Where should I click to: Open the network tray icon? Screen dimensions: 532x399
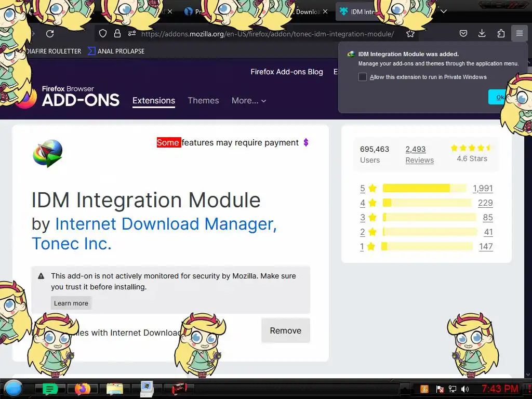coord(453,389)
